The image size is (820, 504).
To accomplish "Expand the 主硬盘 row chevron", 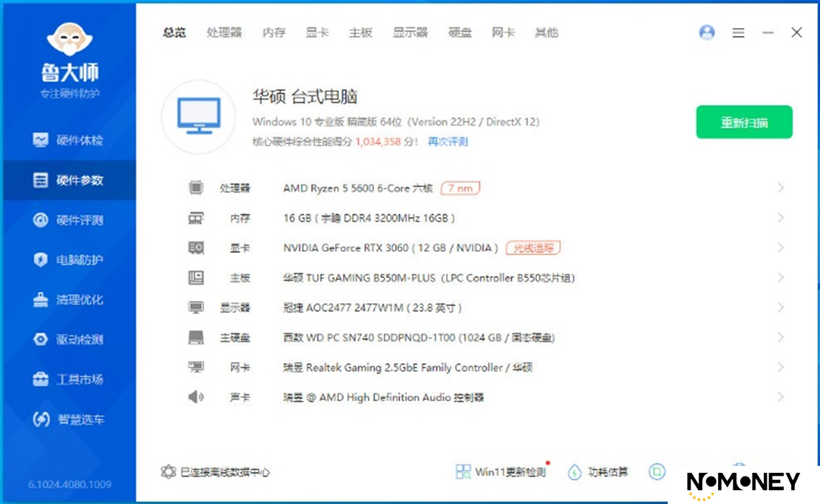I will tap(780, 337).
